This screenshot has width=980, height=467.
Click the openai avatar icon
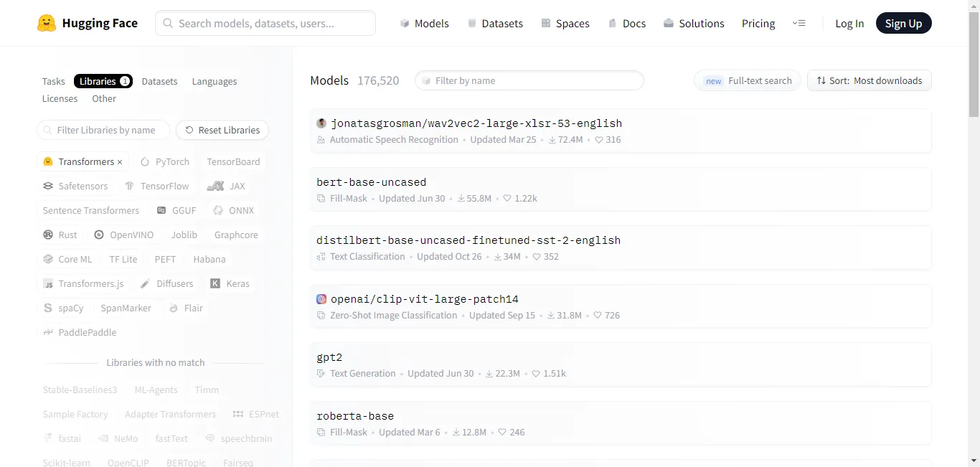coord(321,299)
